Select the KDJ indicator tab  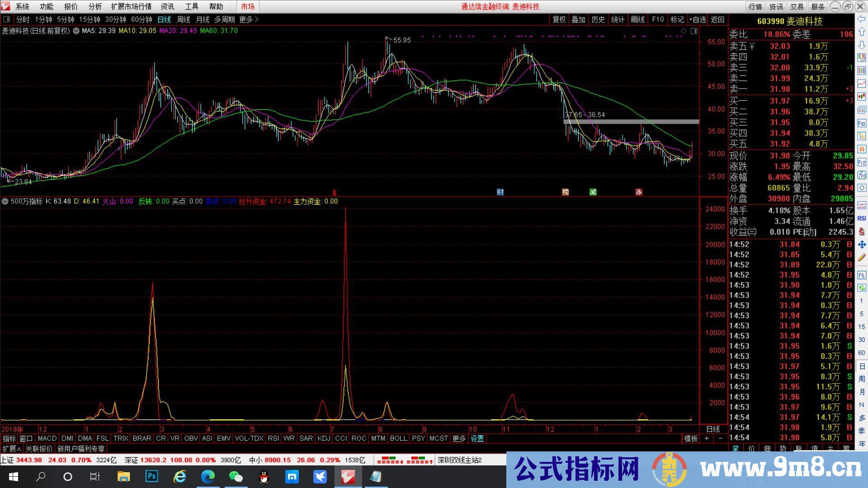tap(324, 438)
